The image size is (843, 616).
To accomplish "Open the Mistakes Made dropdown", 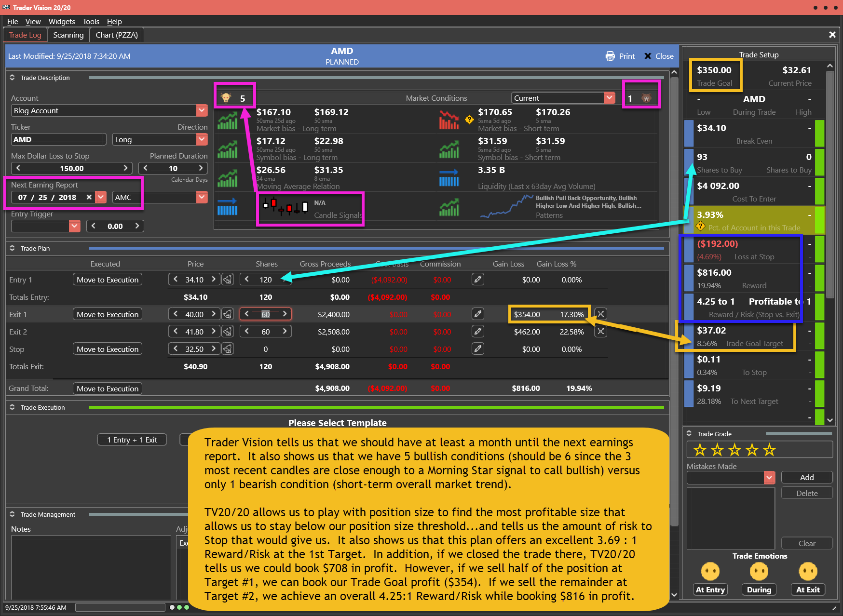I will 769,477.
